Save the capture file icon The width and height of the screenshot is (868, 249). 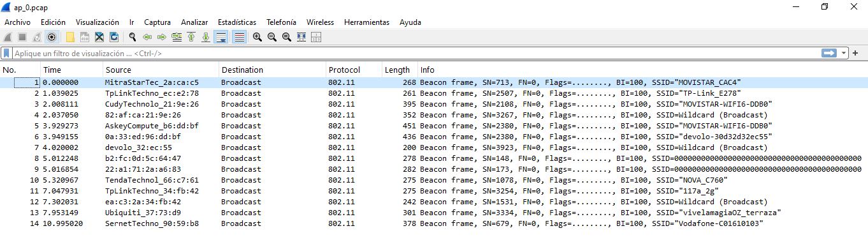(85, 37)
